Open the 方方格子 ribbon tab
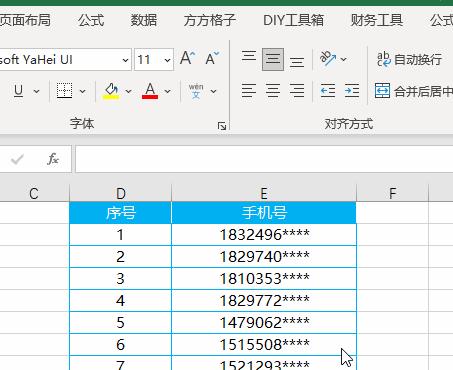Viewport: 453px width, 370px height. pos(210,20)
